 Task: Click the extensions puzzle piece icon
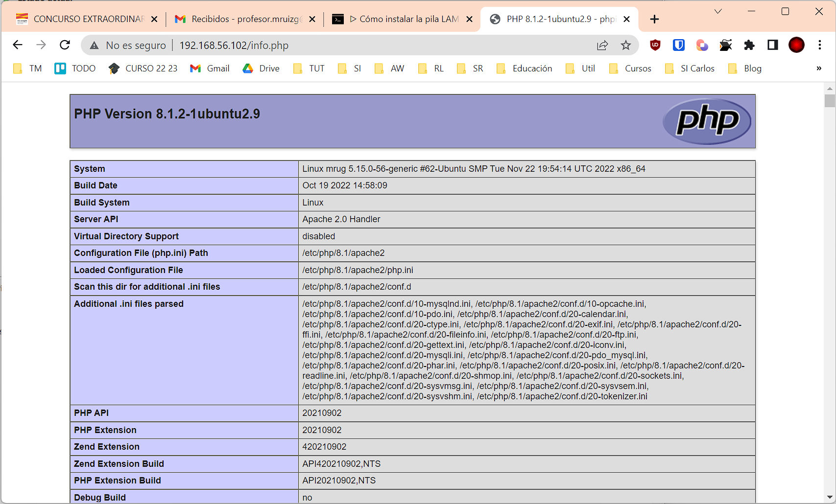pyautogui.click(x=749, y=45)
